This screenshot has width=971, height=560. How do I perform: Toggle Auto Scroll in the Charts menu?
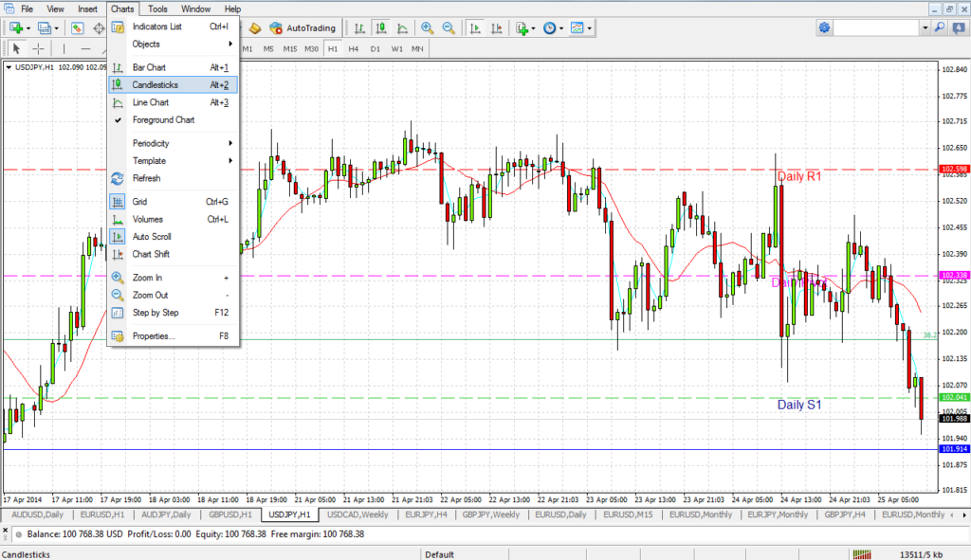pyautogui.click(x=173, y=236)
